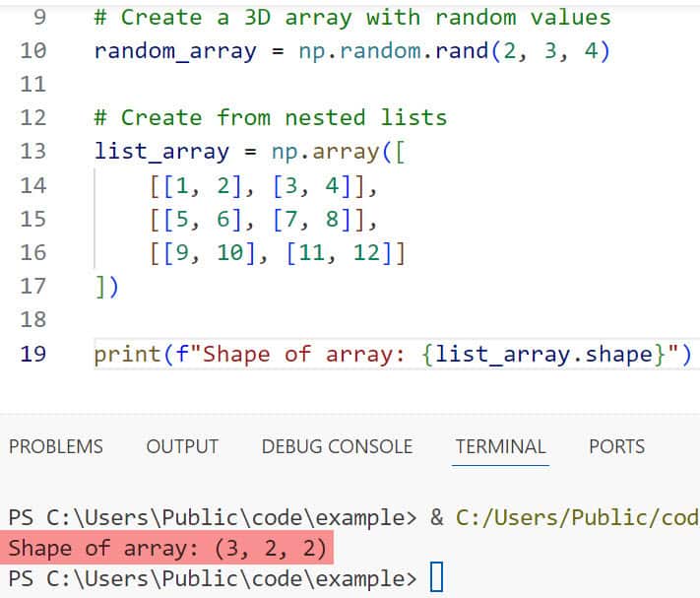The height and width of the screenshot is (598, 700).
Task: Show the DEBUG CONSOLE tab
Action: click(x=337, y=446)
